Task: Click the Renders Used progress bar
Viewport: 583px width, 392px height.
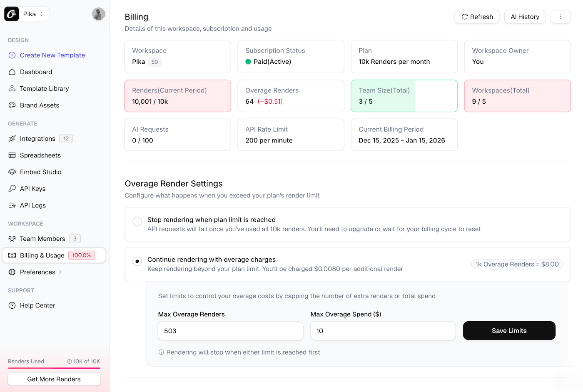Action: click(x=54, y=368)
